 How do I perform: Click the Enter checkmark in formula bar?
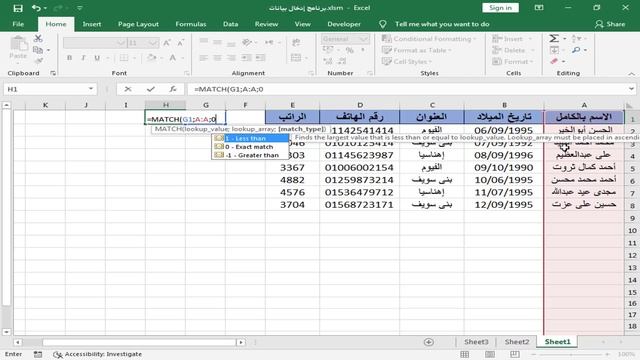click(151, 89)
